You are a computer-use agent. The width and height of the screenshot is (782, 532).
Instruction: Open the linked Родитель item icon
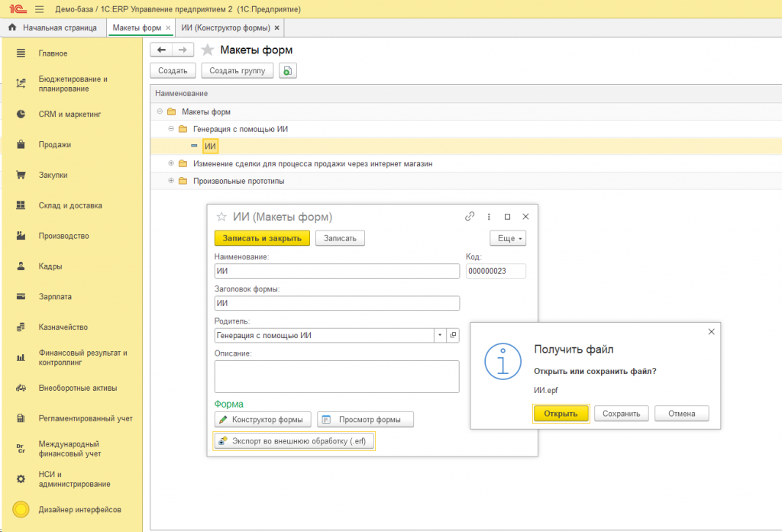(453, 335)
